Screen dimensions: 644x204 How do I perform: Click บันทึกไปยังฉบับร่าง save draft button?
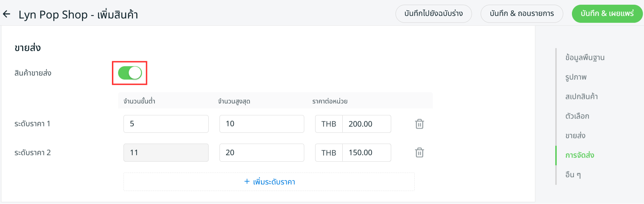[433, 14]
